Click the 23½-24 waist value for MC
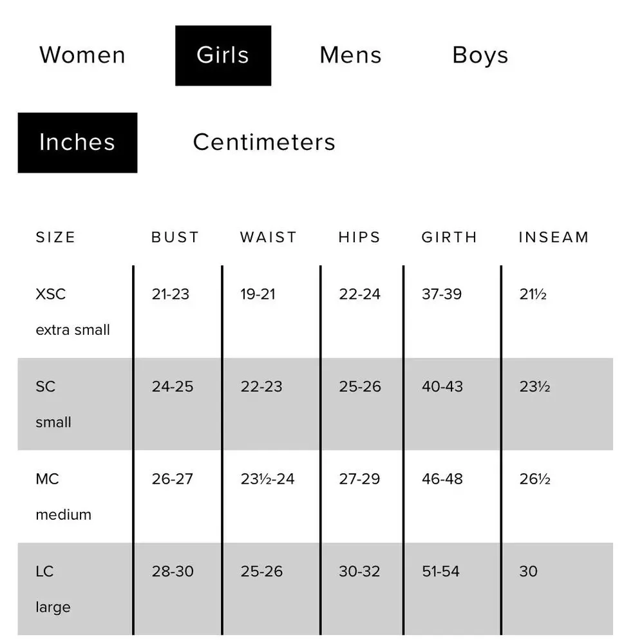The image size is (644, 644). 267,479
